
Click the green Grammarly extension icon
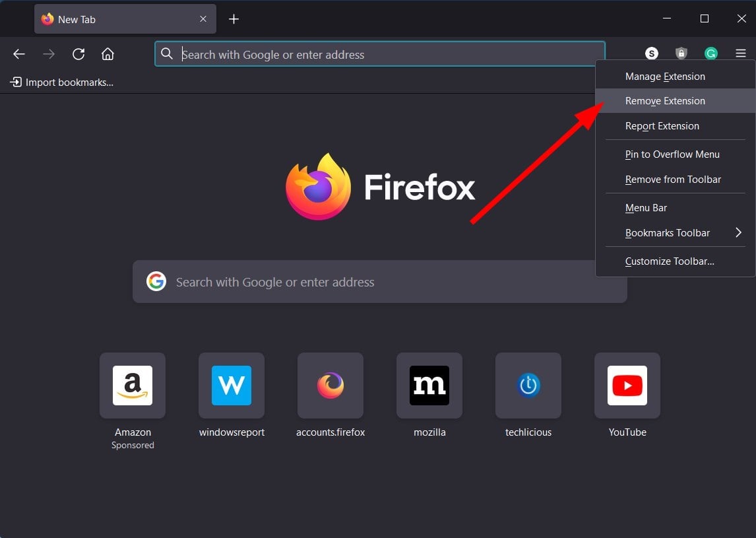point(710,53)
